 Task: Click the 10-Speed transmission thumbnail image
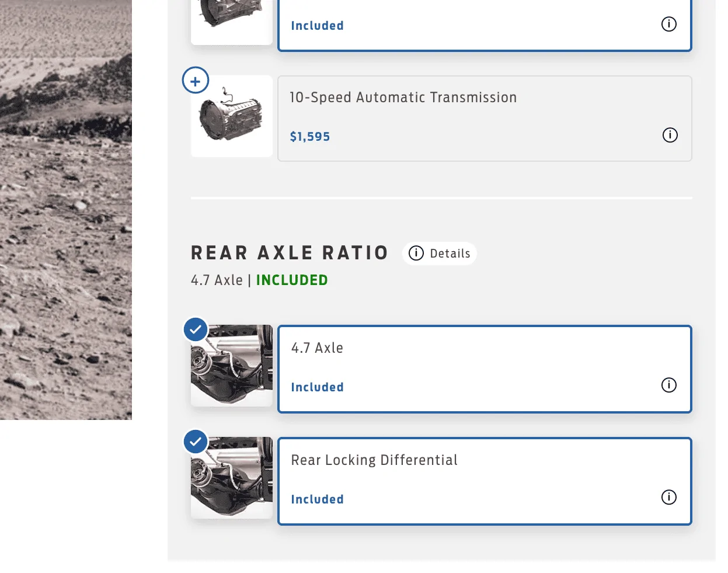pyautogui.click(x=232, y=116)
